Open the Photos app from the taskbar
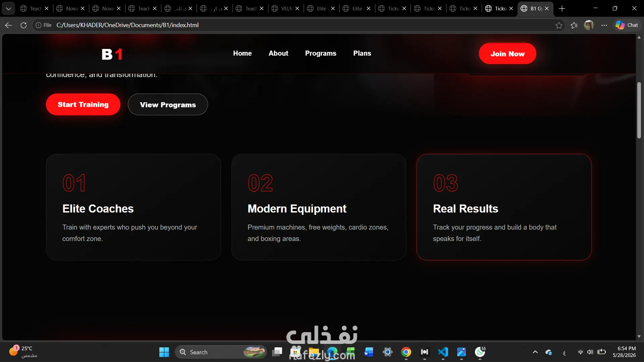 pos(462,352)
